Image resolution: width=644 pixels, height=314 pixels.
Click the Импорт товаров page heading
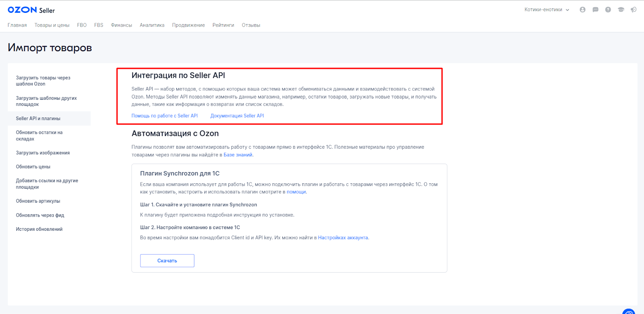point(50,48)
